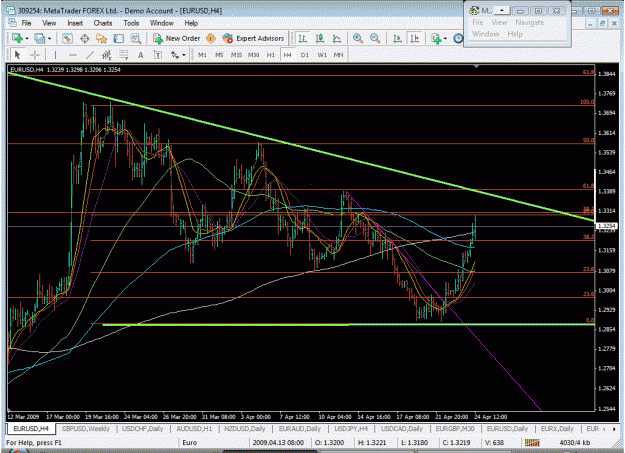Open the Terminal window icon
The width and height of the screenshot is (625, 453).
(x=119, y=38)
